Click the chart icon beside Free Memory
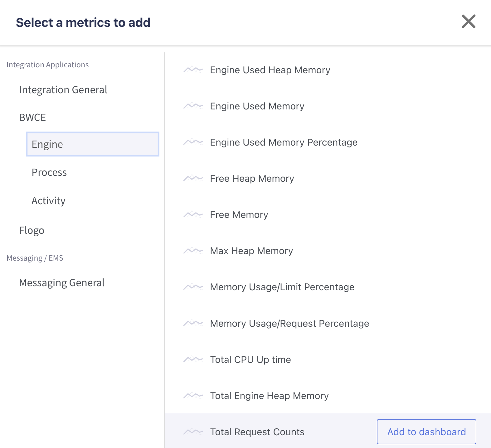This screenshot has width=491, height=448. point(193,214)
